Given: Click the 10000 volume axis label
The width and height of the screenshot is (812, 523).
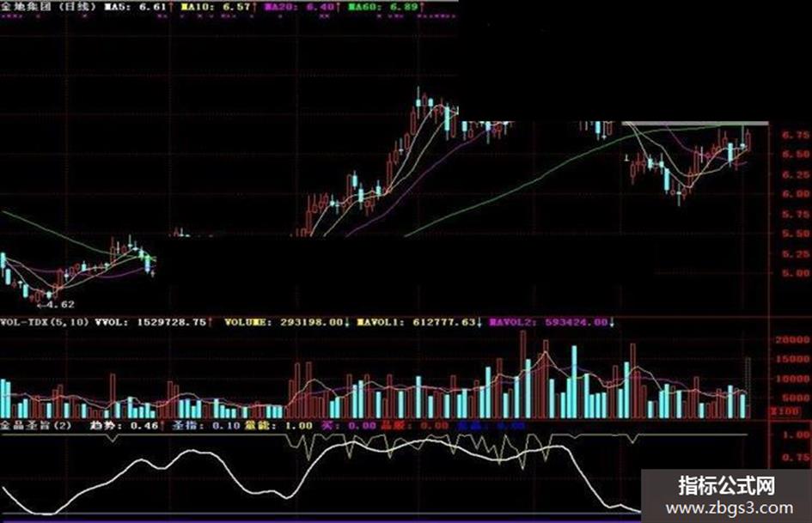Looking at the screenshot, I should [x=792, y=379].
